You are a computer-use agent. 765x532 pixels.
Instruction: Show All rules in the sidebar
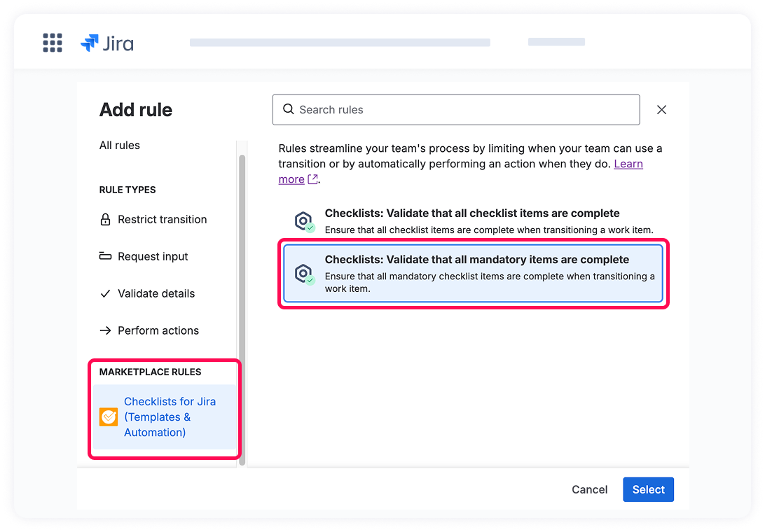tap(120, 146)
